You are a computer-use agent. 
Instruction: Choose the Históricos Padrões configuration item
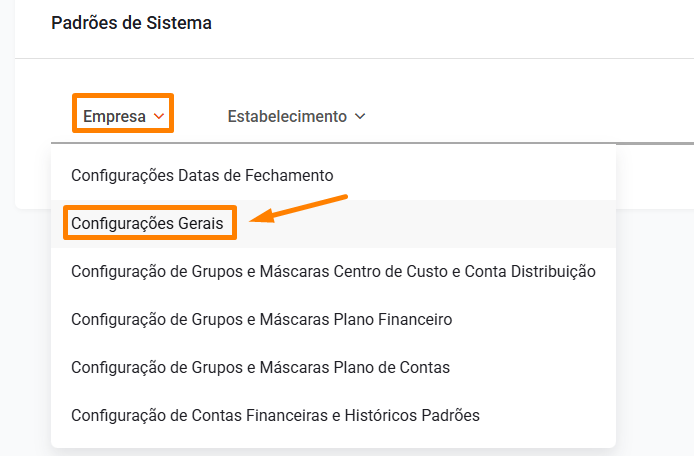coord(275,415)
